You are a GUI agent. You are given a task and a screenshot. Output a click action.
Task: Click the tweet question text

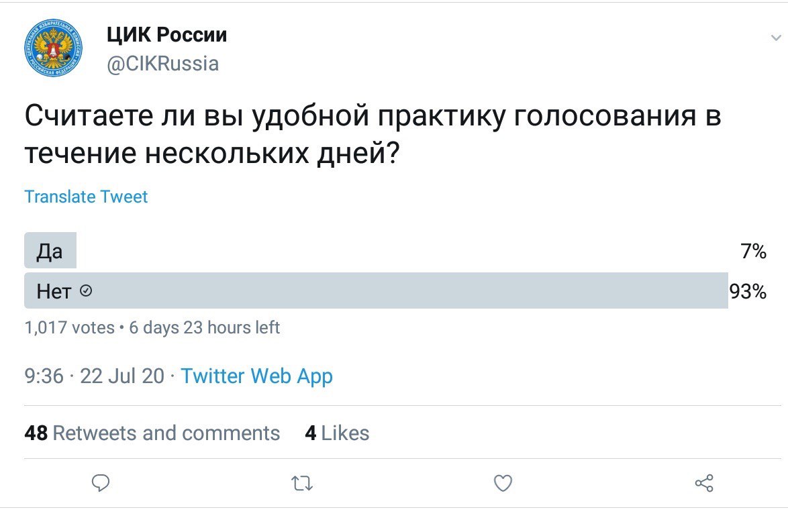373,131
